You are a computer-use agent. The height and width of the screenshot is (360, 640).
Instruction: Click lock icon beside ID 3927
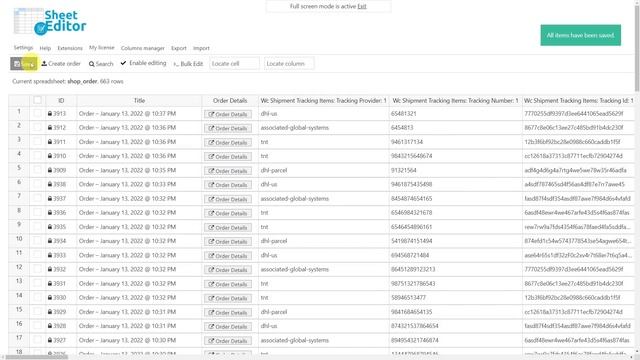(50, 340)
